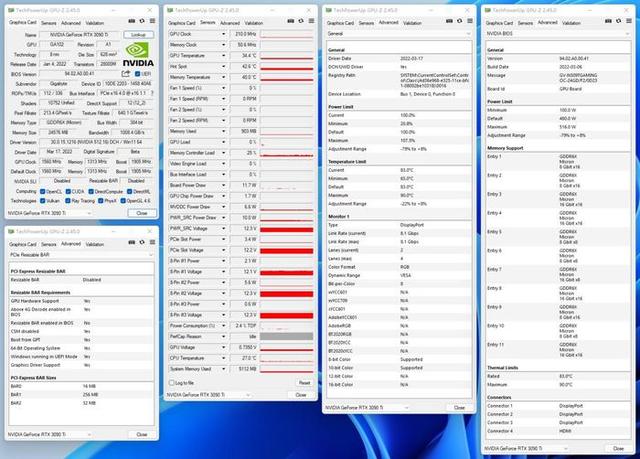Open the PCIe Resizable BAR category dropdown

click(81, 255)
